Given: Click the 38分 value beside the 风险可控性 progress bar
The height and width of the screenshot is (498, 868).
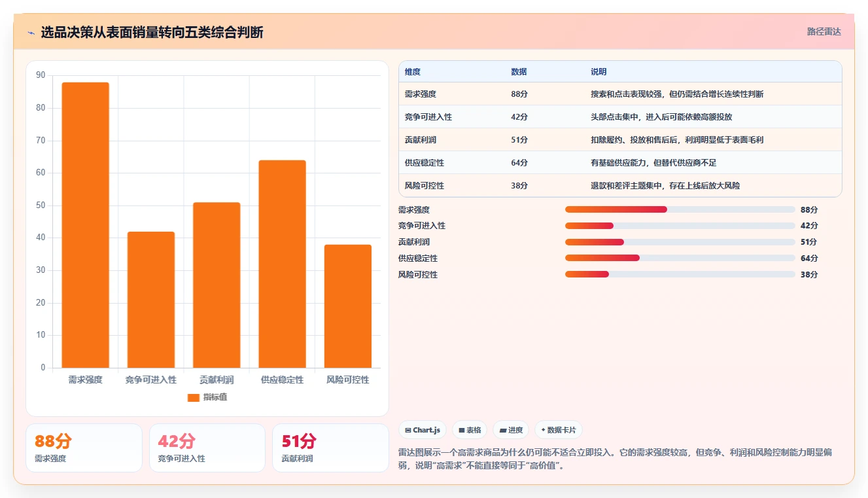Looking at the screenshot, I should [x=809, y=275].
